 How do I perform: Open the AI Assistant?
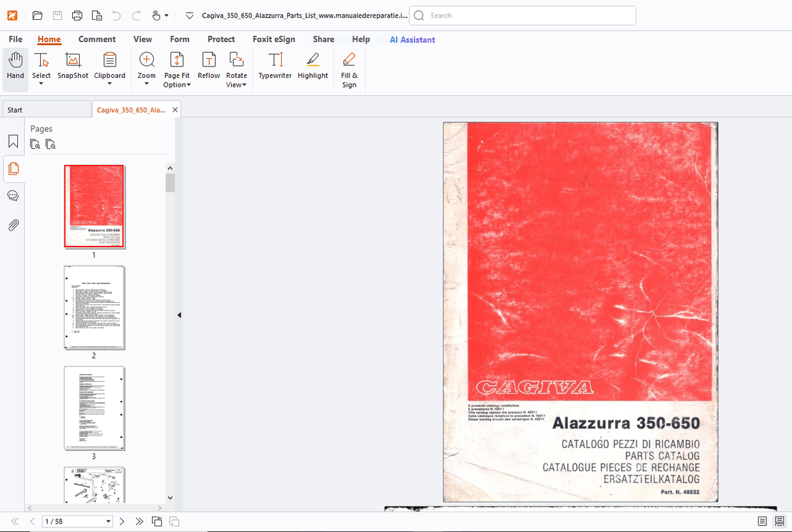(412, 39)
